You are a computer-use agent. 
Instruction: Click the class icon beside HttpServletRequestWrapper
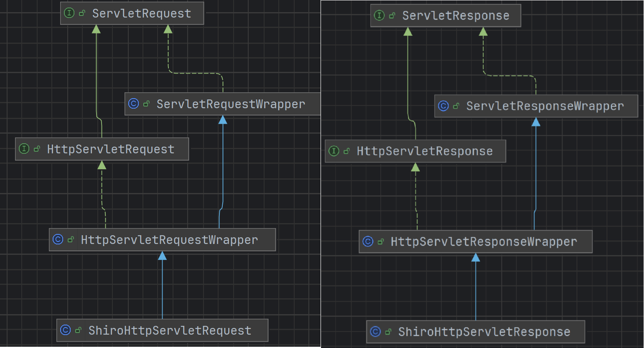58,239
